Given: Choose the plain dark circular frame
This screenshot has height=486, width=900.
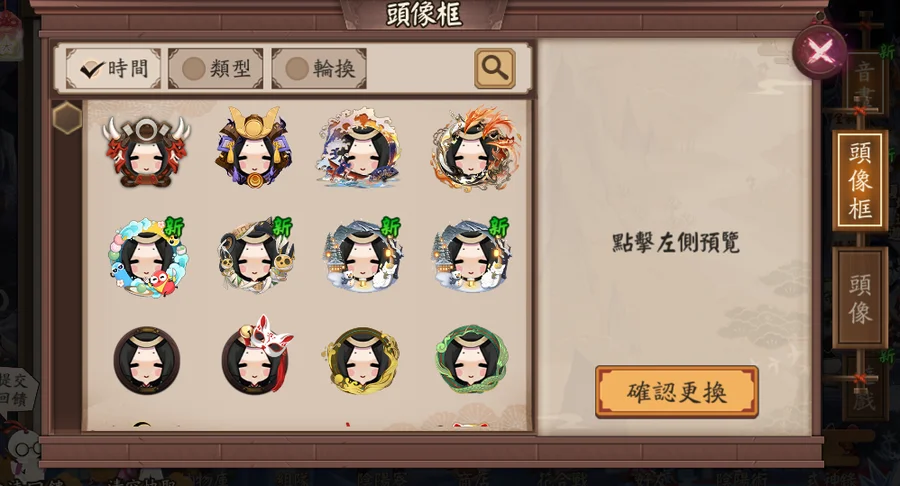Looking at the screenshot, I should (x=147, y=360).
